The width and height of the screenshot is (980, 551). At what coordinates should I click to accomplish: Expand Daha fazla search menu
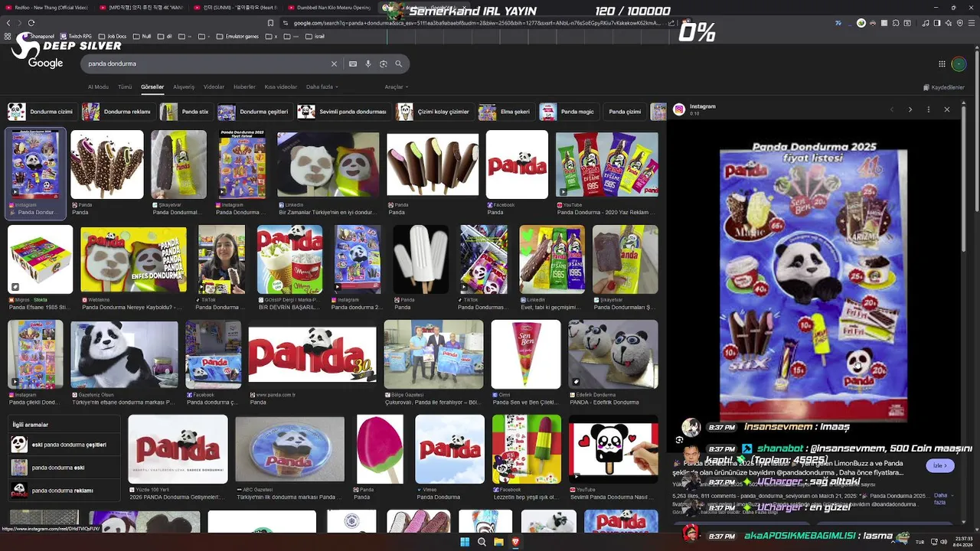click(x=322, y=87)
